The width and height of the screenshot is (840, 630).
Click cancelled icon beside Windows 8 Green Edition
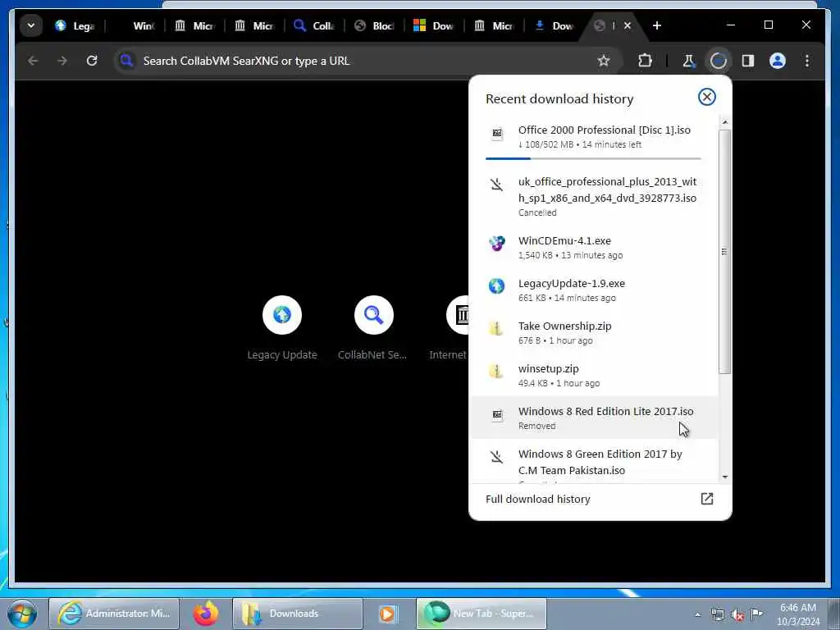(496, 456)
